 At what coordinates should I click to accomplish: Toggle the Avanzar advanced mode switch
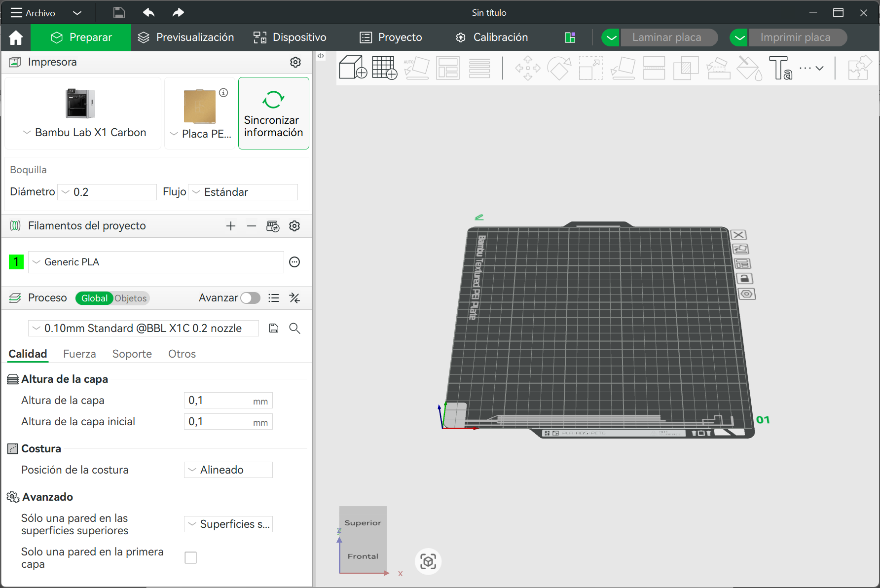point(250,298)
